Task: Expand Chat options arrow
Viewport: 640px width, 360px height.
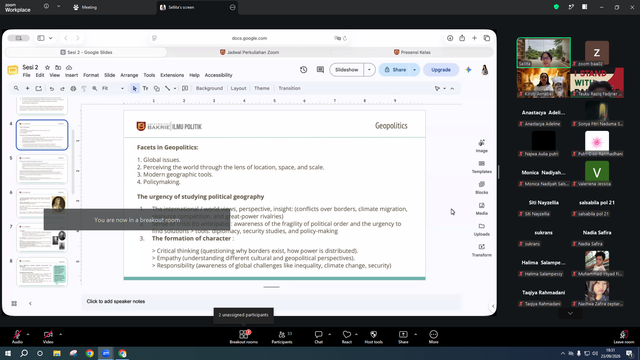Action: click(x=329, y=334)
